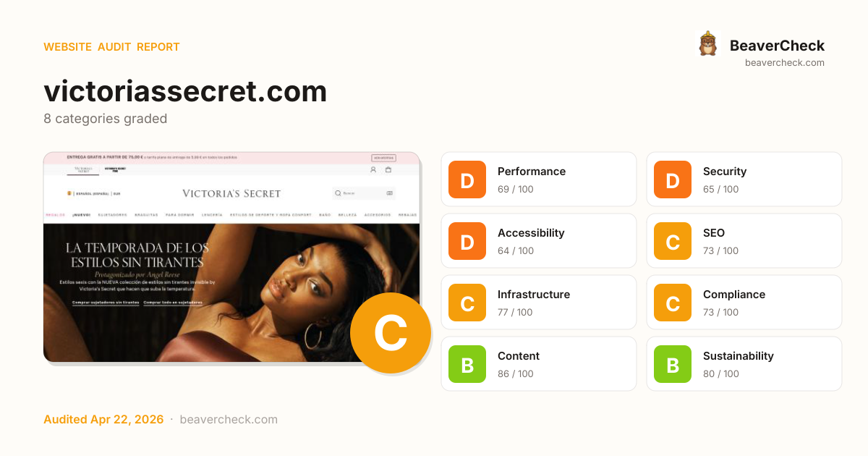Screen dimensions: 868x456
Task: Click the Victoria's Secret website screenshot thumbnail
Action: [x=231, y=257]
